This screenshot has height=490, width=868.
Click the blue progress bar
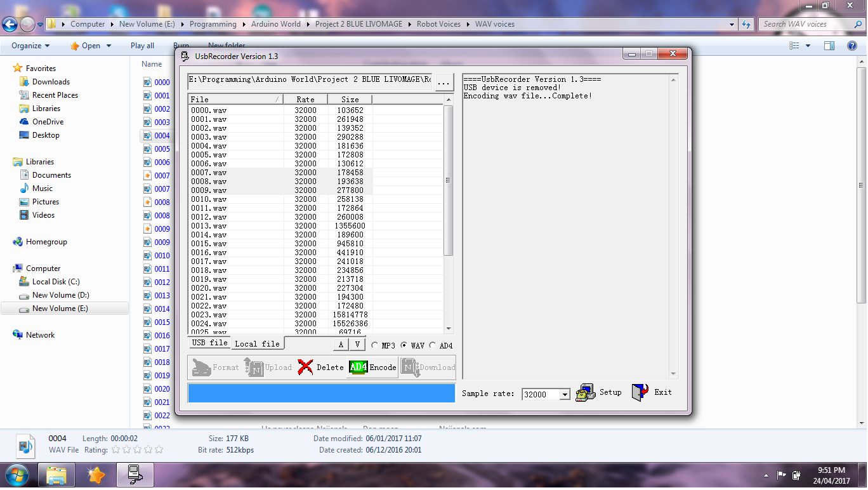321,393
